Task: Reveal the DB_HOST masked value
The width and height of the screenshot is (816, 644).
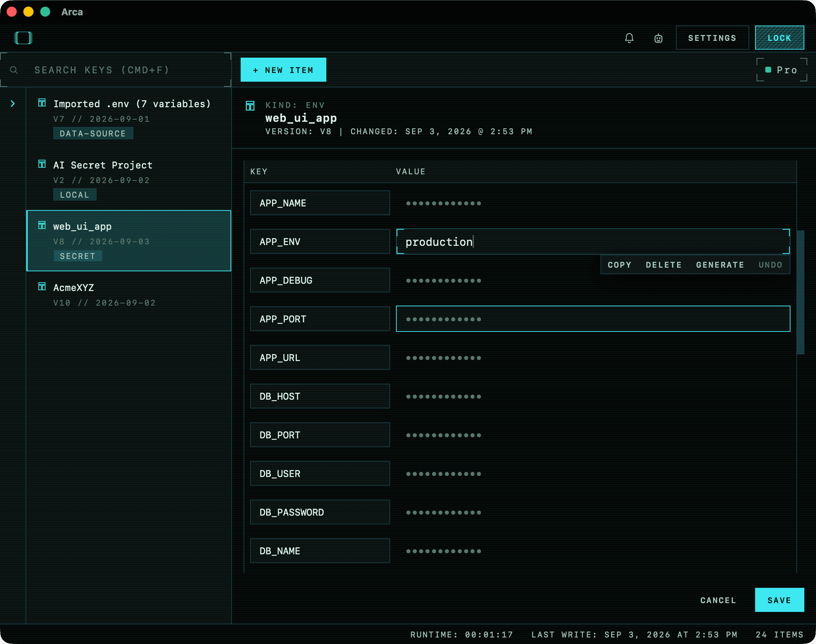Action: [x=444, y=396]
